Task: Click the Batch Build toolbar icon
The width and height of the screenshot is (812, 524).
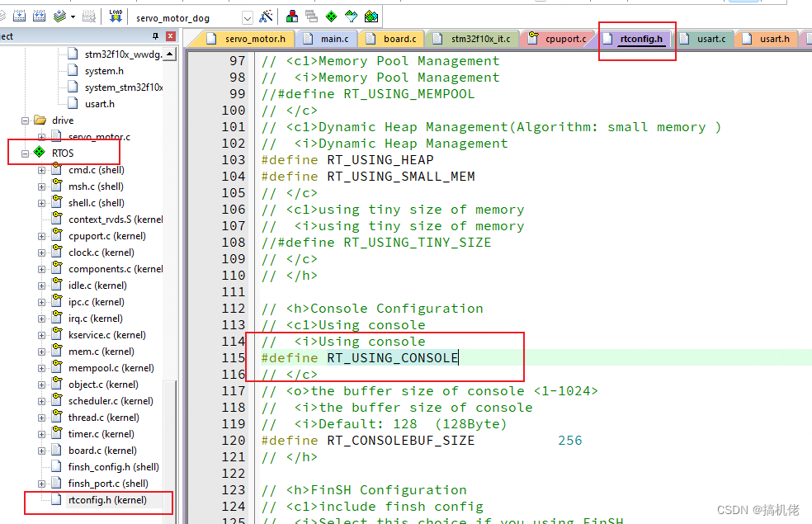Action: tap(58, 16)
